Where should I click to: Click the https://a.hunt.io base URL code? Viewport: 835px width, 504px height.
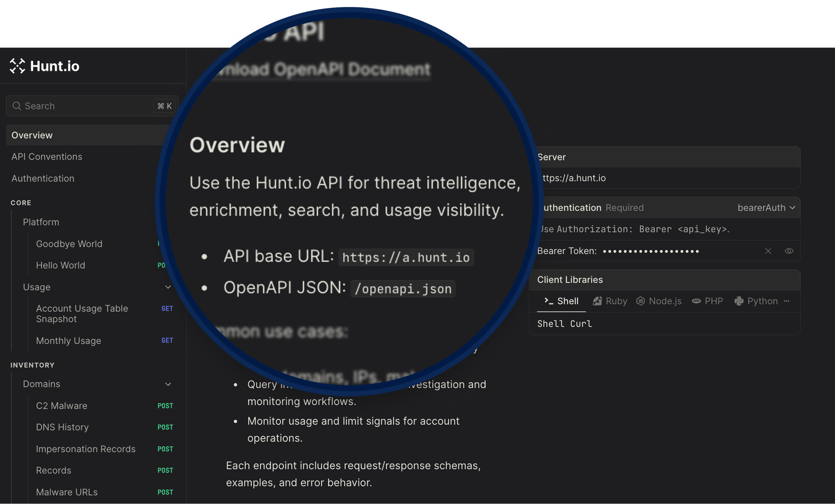[406, 257]
